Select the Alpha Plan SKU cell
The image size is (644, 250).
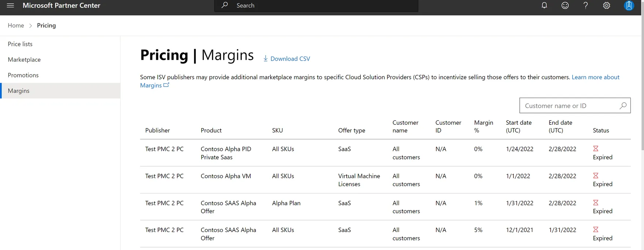coord(286,203)
